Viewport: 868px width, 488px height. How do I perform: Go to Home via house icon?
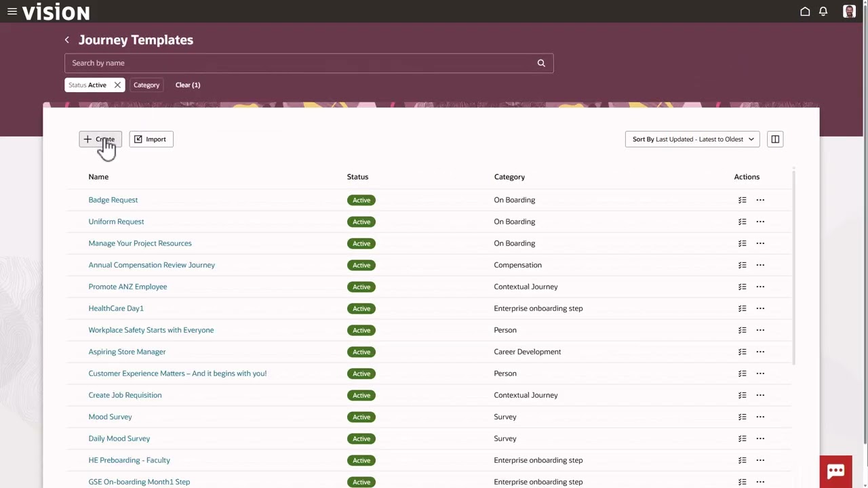coord(805,12)
